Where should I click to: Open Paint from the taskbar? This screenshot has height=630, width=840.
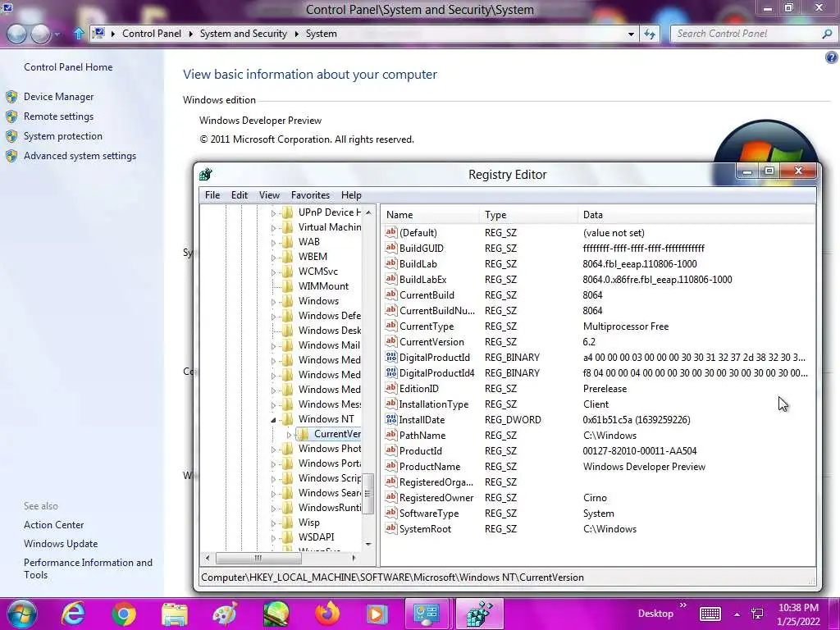coord(225,614)
